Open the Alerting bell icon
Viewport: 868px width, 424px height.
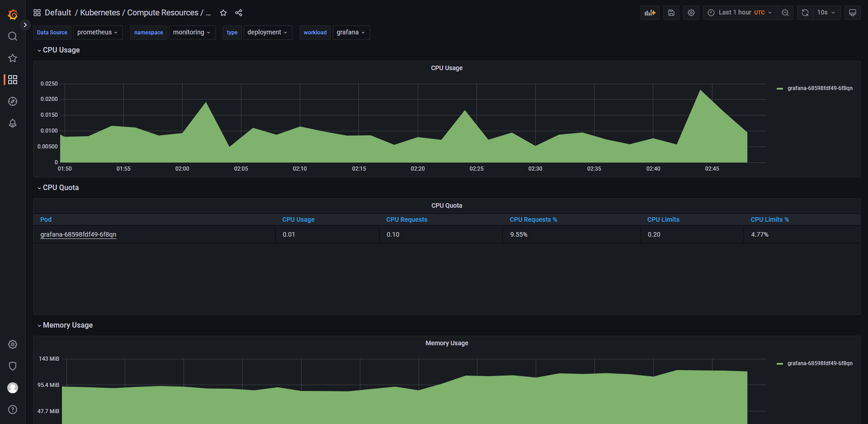pyautogui.click(x=13, y=123)
